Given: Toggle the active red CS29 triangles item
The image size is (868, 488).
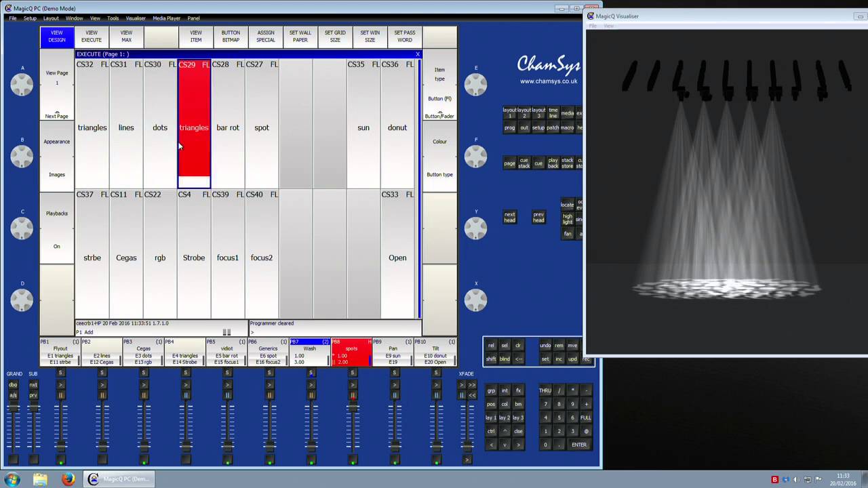Looking at the screenshot, I should 194,123.
